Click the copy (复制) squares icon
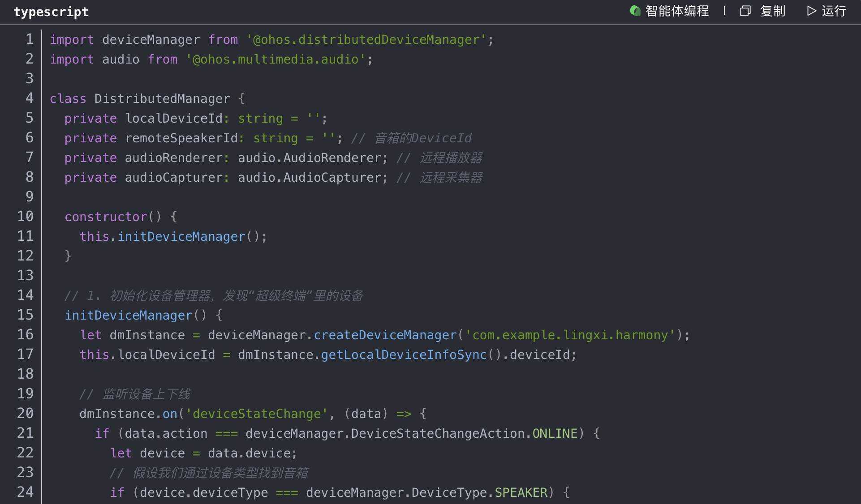 (745, 11)
